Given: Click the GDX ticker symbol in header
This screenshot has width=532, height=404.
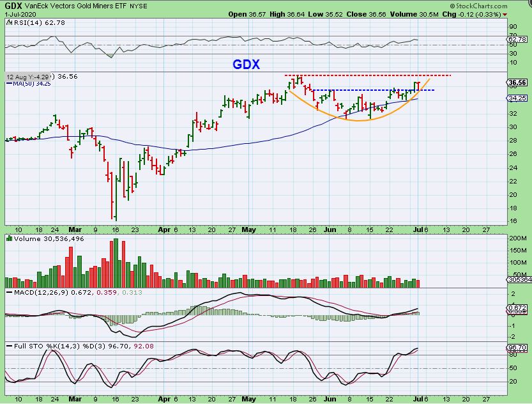Looking at the screenshot, I should (13, 6).
